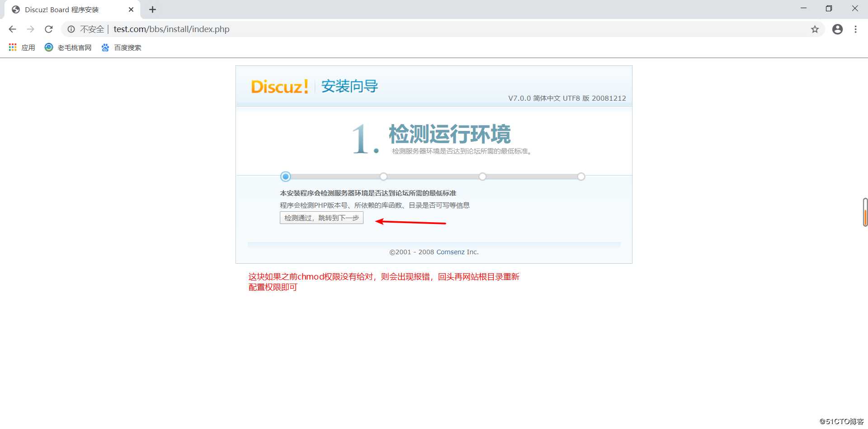This screenshot has height=429, width=868.
Task: Minimize the browser window
Action: click(x=803, y=9)
